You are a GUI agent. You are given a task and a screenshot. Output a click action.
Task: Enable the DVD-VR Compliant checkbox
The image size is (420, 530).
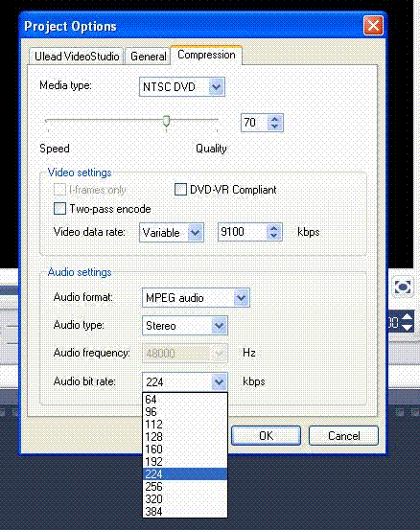click(x=180, y=190)
